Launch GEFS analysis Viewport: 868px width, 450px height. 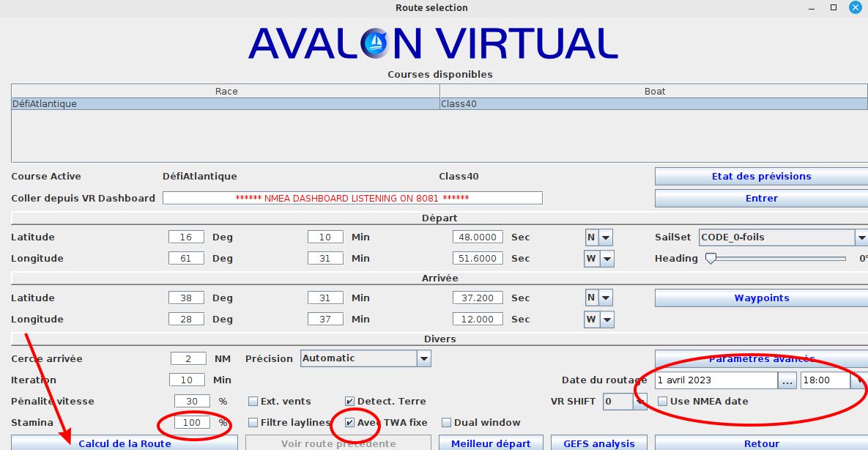pos(598,443)
